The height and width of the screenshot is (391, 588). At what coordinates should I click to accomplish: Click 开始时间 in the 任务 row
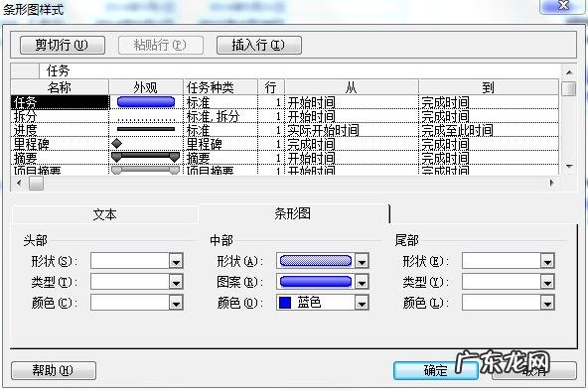pyautogui.click(x=352, y=102)
